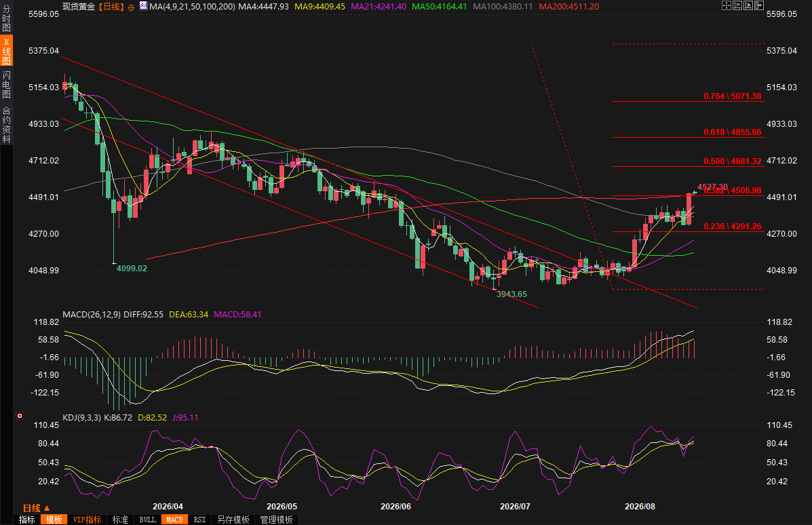Expand the 日线 period dropdown arrow
Image resolution: width=812 pixels, height=525 pixels.
click(47, 509)
